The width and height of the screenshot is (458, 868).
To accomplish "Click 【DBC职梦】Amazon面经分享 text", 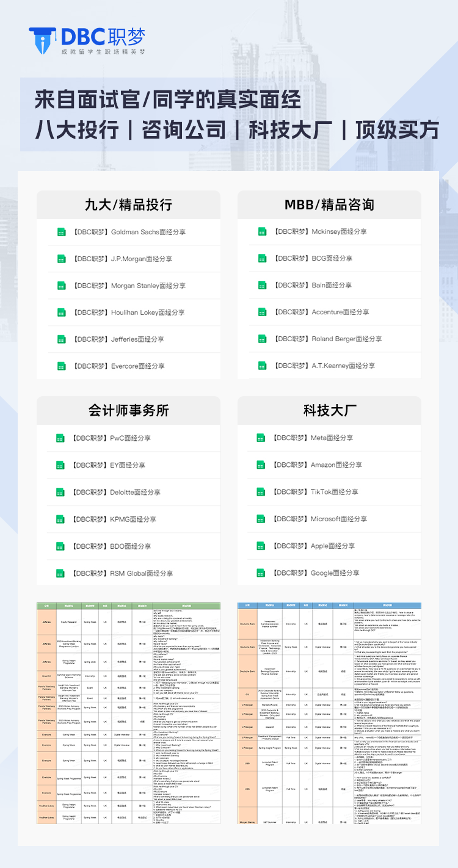I will pyautogui.click(x=316, y=465).
